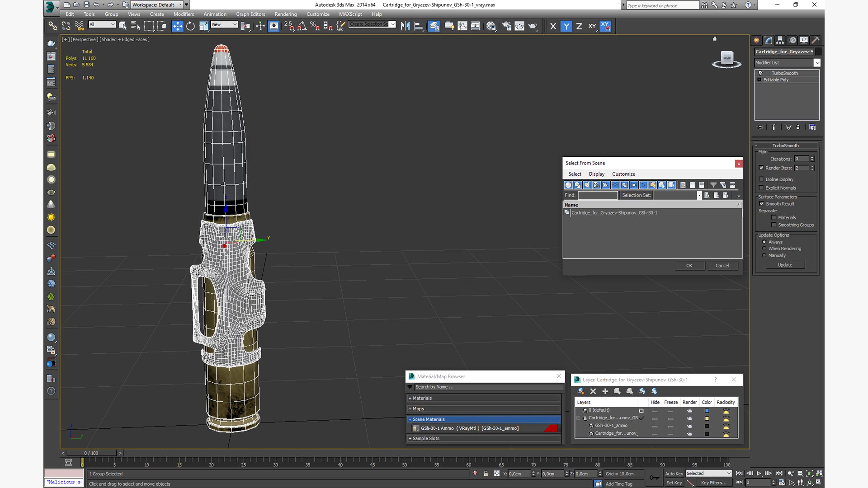Expand the Maps group in Material Browser

pos(484,409)
